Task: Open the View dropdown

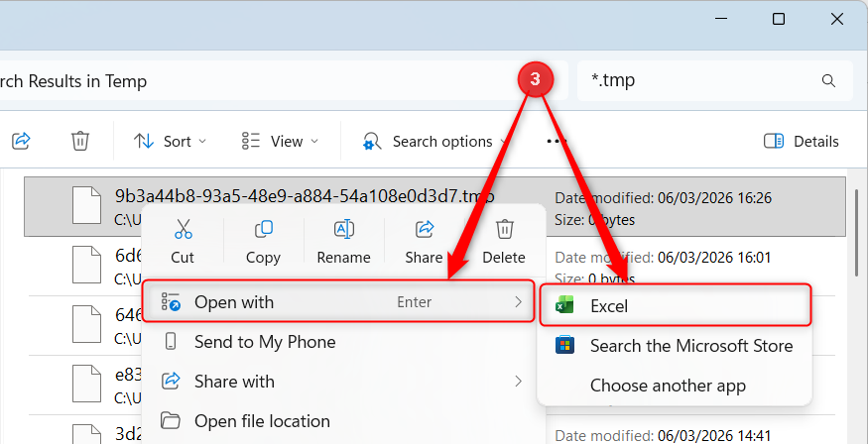Action: point(280,142)
